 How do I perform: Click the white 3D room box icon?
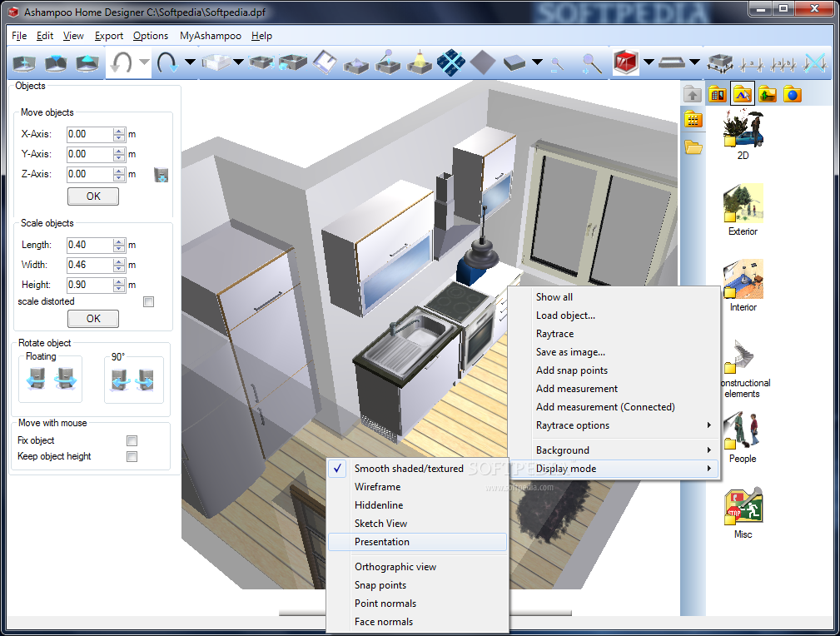click(216, 62)
